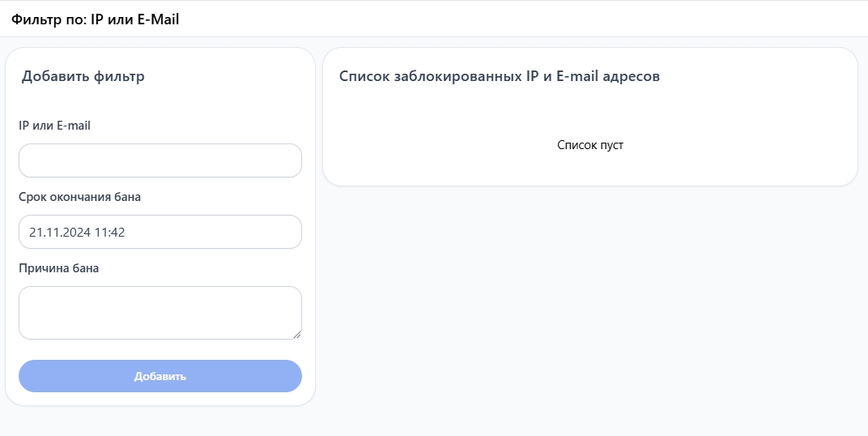The height and width of the screenshot is (436, 868).
Task: Select the hour segment in ban expiry time
Action: coord(101,233)
